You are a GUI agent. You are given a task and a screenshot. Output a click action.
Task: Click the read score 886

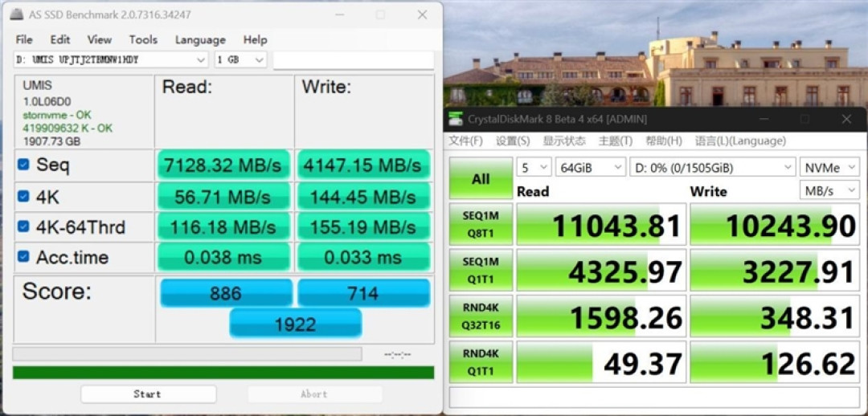click(x=226, y=293)
